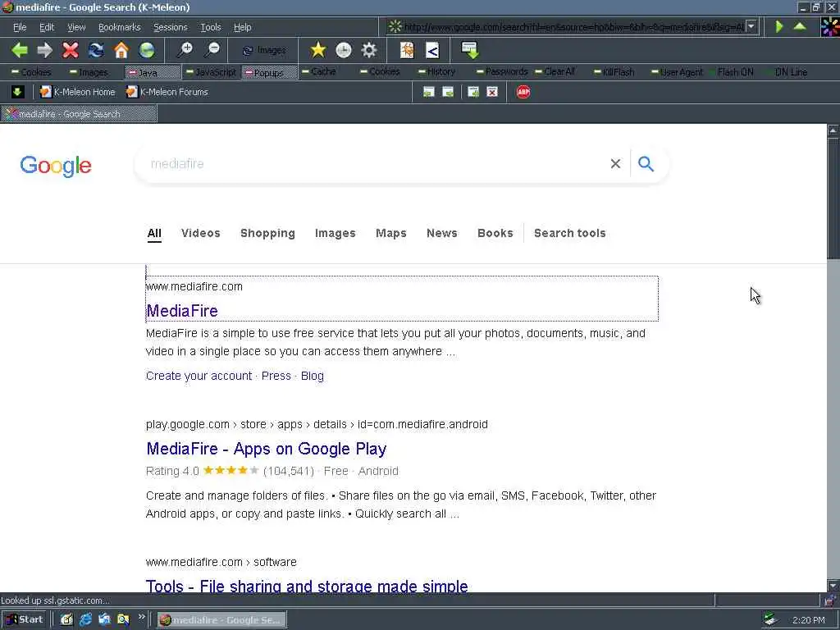Open bookmarks via the yellow star icon
The width and height of the screenshot is (840, 630).
318,50
